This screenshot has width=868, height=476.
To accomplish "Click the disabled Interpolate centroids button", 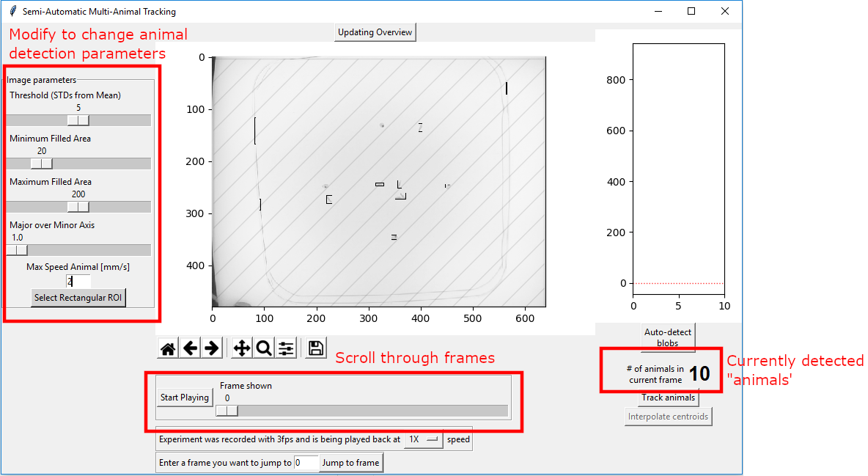I will tap(668, 416).
